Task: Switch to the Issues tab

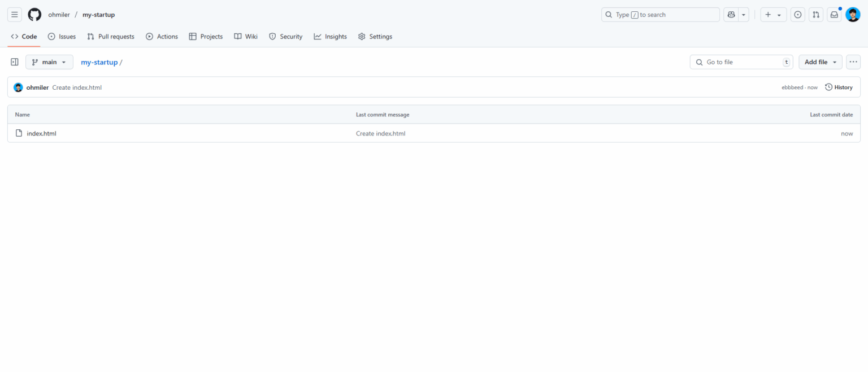Action: point(62,36)
